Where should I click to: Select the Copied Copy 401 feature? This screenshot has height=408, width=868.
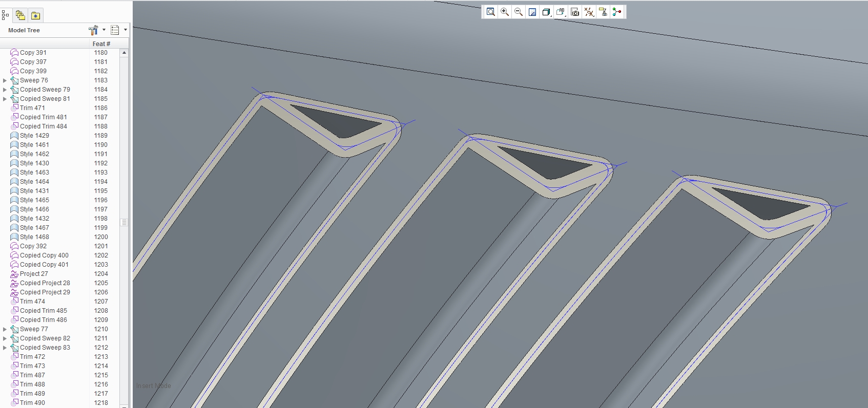[44, 265]
